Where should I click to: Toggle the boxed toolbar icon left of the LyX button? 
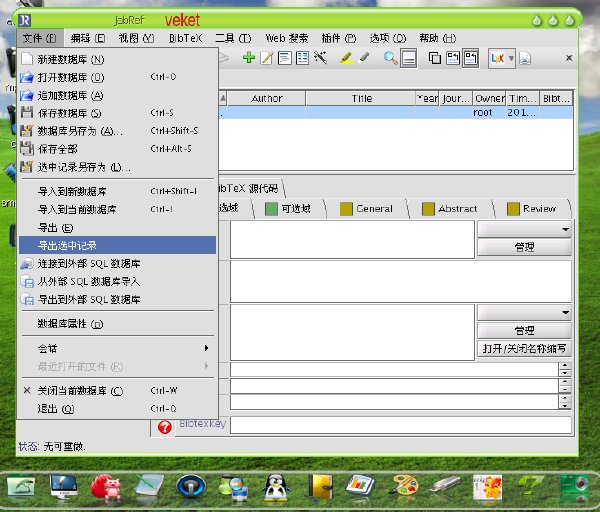pos(471,58)
